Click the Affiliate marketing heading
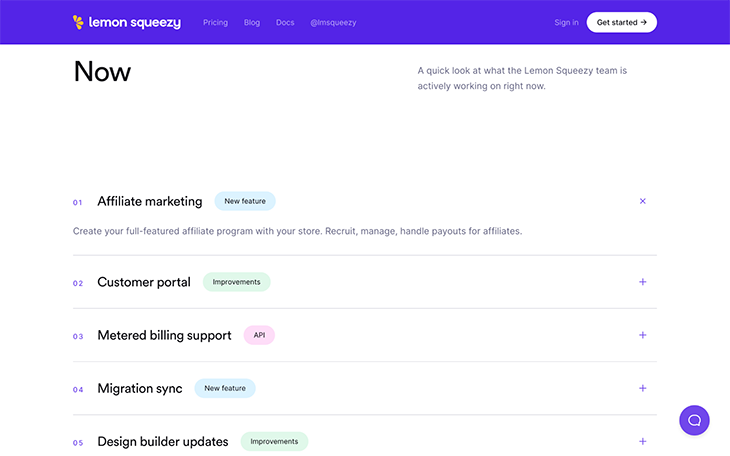Viewport: 730px width, 456px height. click(150, 201)
